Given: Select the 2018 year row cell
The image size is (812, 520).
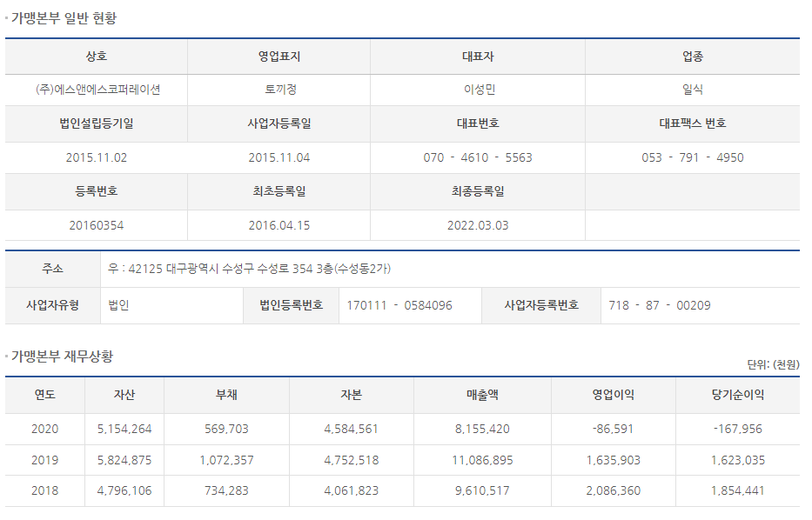Looking at the screenshot, I should point(45,490).
